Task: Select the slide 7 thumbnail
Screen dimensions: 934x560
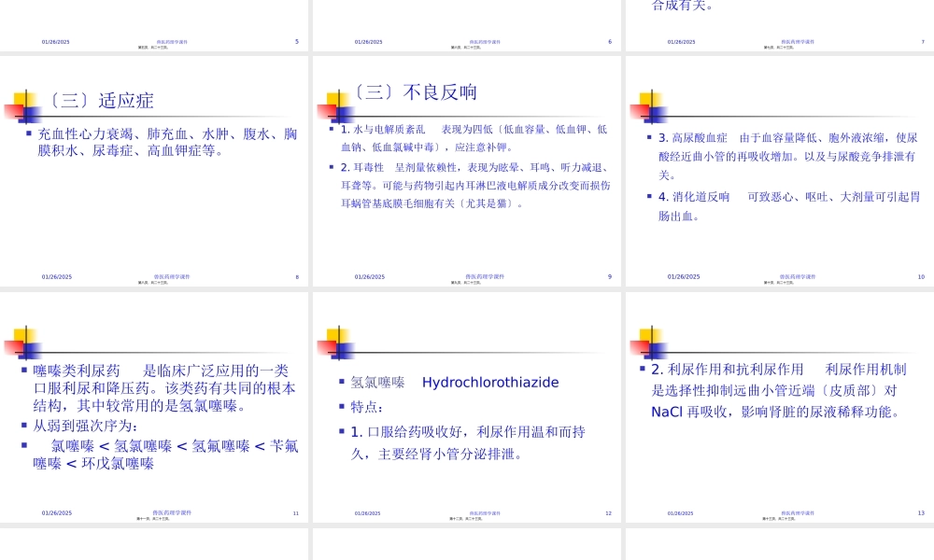Action: [778, 23]
